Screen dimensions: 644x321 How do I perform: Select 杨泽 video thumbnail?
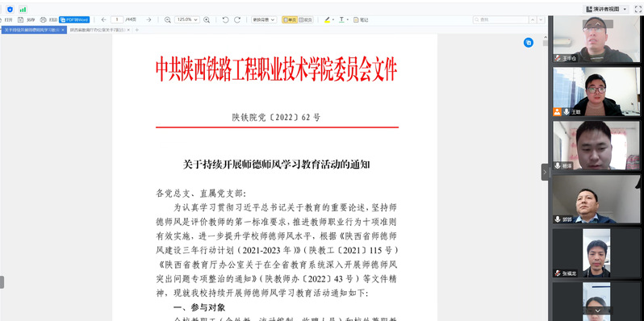[596, 145]
